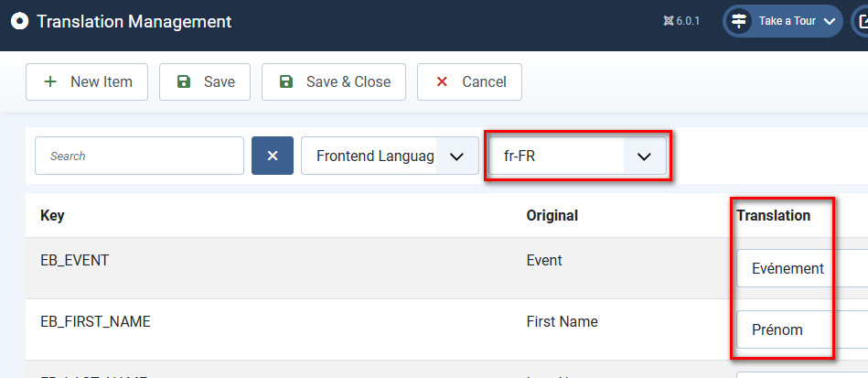Image resolution: width=868 pixels, height=378 pixels.
Task: Click the Joomla 6.0.1 version indicator
Action: click(682, 21)
